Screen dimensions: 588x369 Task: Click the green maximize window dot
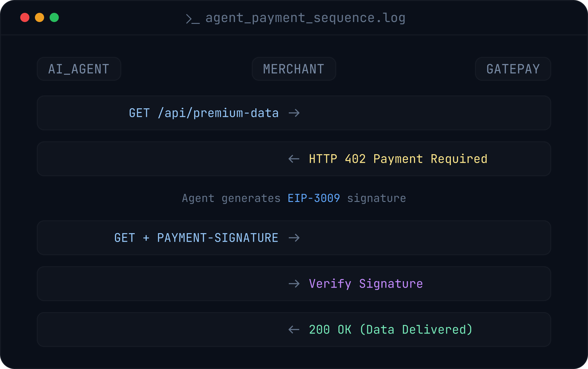[54, 17]
